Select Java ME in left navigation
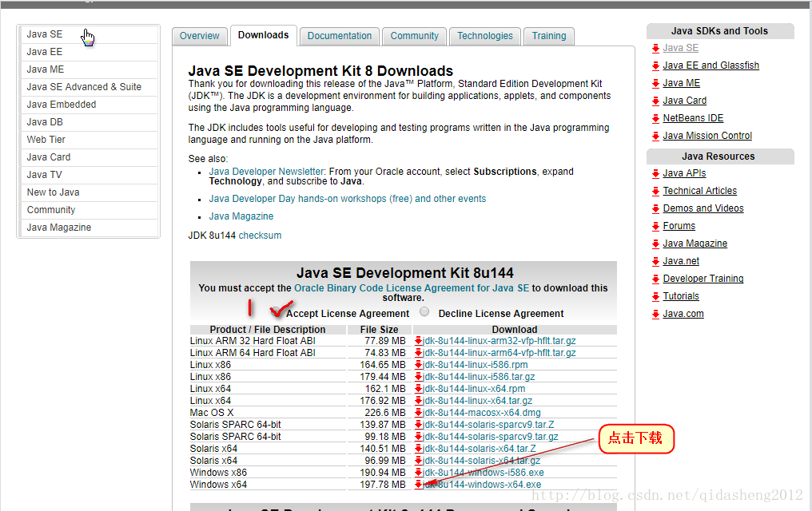812x511 pixels. point(89,69)
